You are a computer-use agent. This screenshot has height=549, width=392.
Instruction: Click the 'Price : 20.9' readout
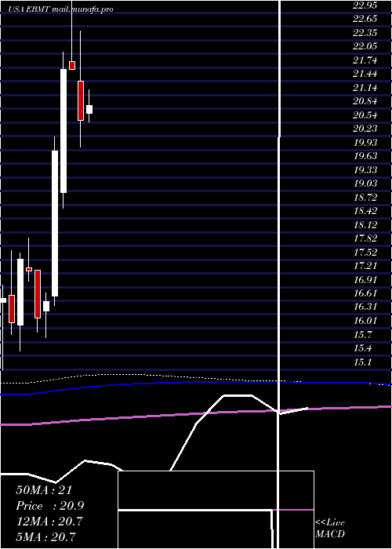[49, 506]
